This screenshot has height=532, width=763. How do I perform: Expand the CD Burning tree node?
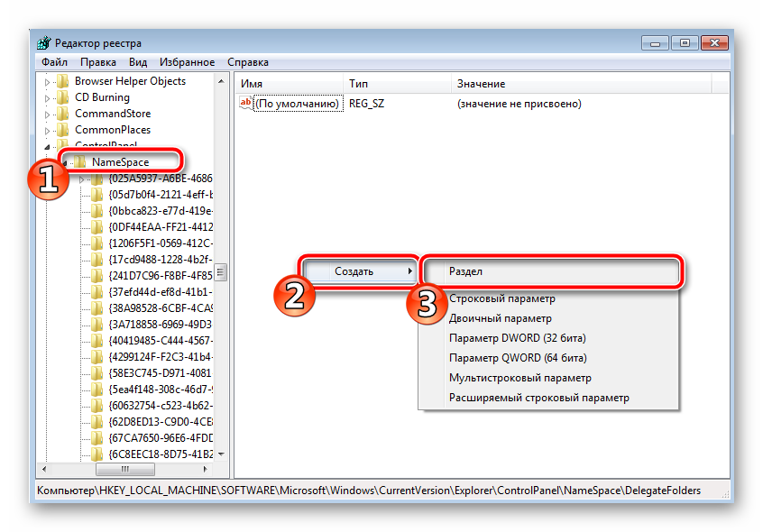pos(48,97)
